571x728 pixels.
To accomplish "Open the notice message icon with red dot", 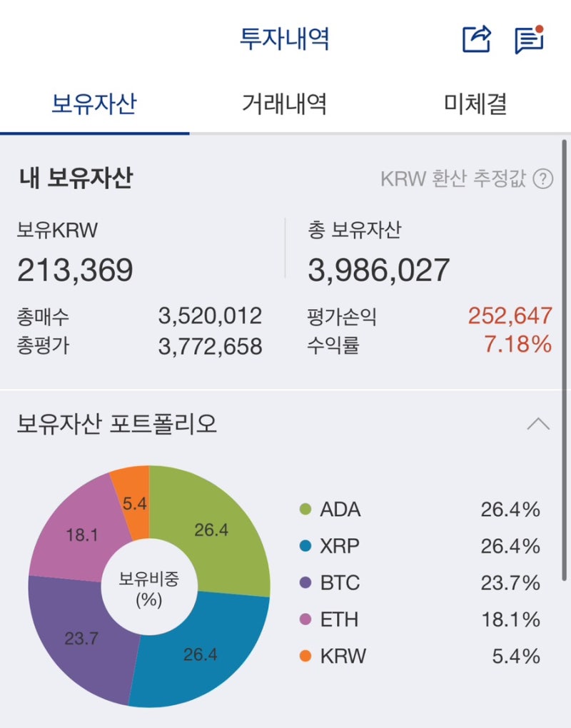I will [527, 40].
